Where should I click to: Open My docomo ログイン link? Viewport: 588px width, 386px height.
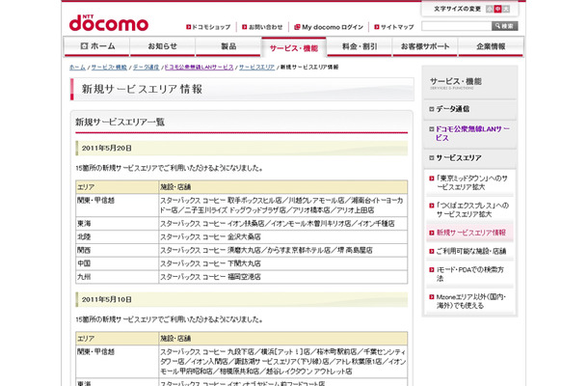click(x=329, y=27)
